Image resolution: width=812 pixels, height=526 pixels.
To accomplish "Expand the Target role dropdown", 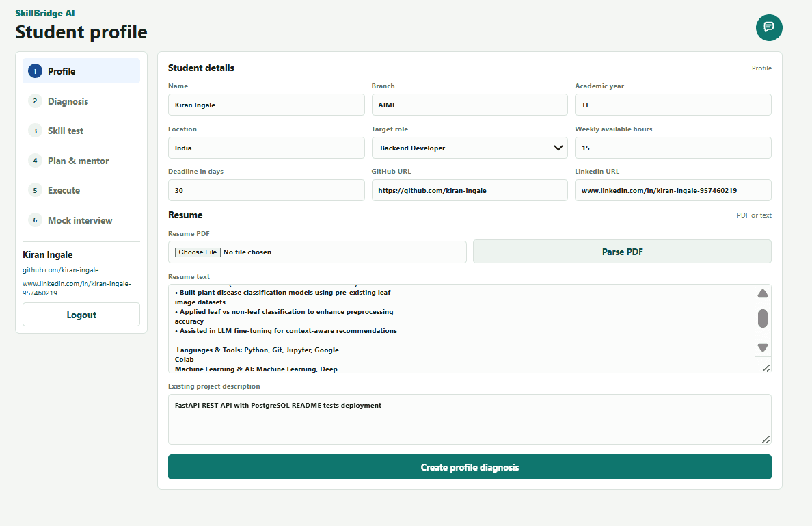I will (x=469, y=148).
